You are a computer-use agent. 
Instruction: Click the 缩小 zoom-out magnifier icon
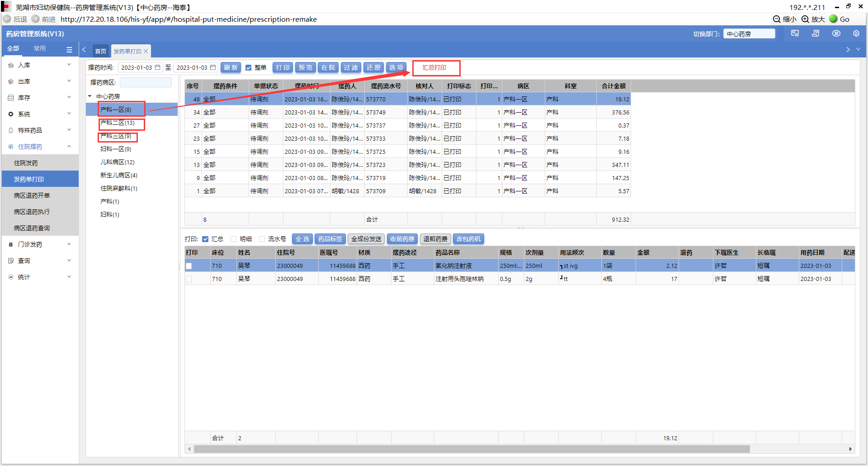777,19
